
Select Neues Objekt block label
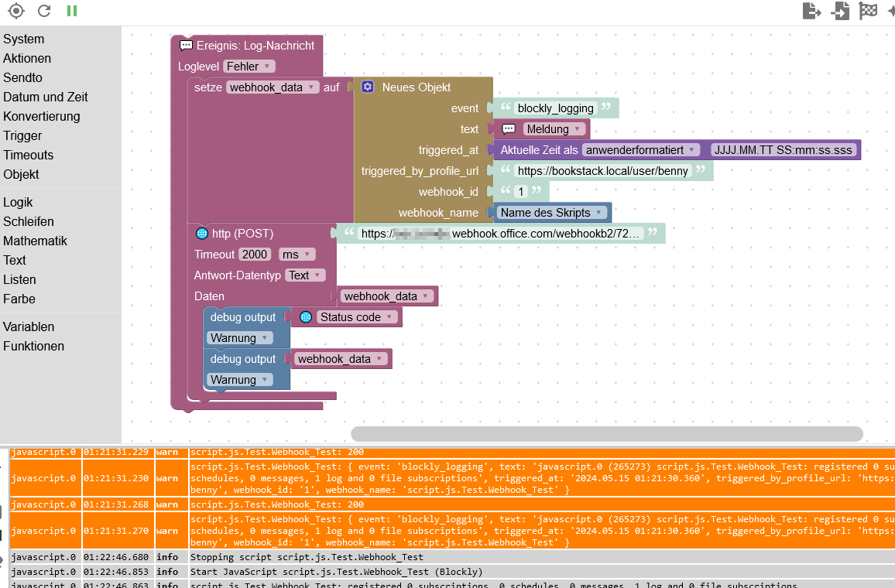[x=416, y=87]
